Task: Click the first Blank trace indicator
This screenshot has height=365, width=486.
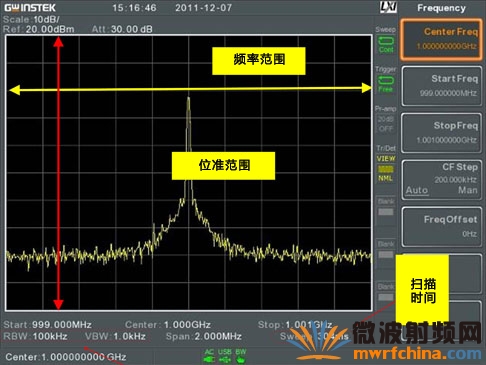Action: point(386,208)
